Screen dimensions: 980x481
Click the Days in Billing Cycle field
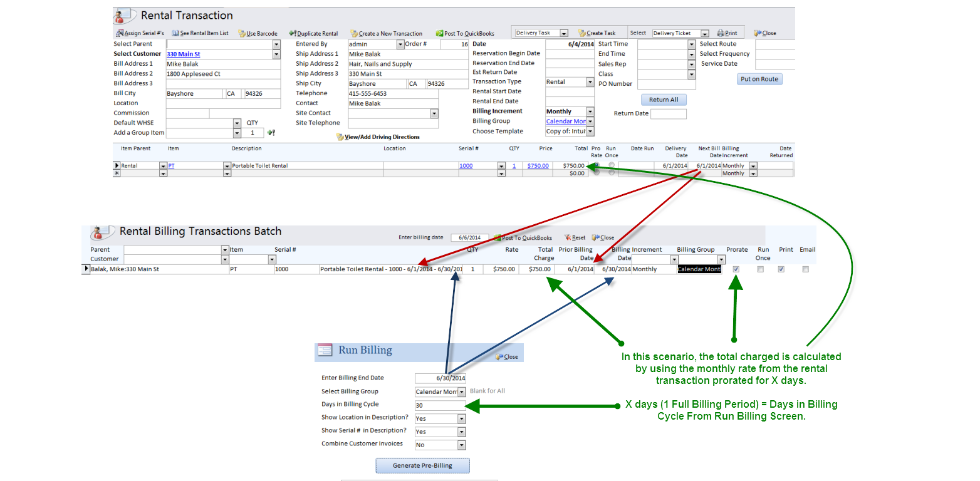pyautogui.click(x=440, y=406)
